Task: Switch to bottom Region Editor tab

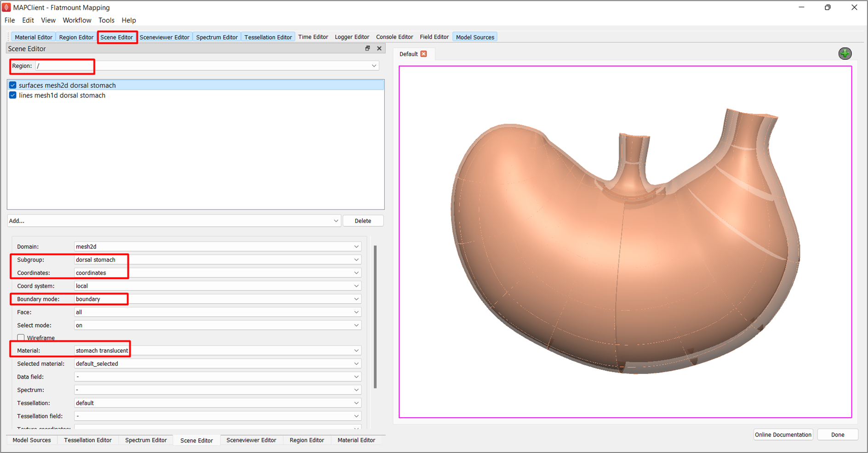Action: [307, 440]
